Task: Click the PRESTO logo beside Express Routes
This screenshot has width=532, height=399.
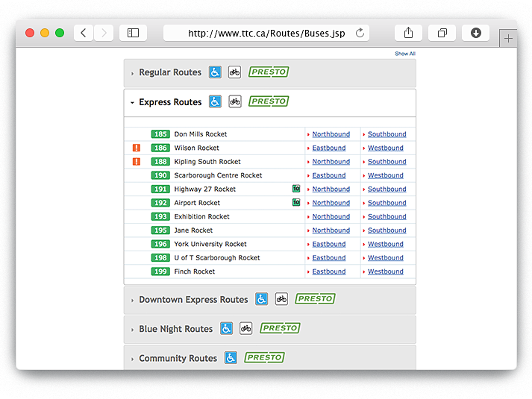Action: click(269, 101)
